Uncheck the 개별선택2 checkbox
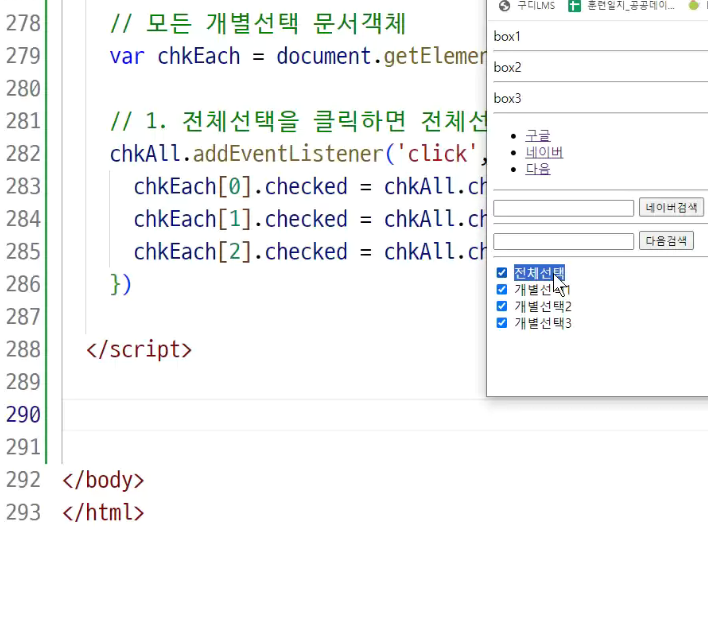This screenshot has height=623, width=708. [502, 306]
